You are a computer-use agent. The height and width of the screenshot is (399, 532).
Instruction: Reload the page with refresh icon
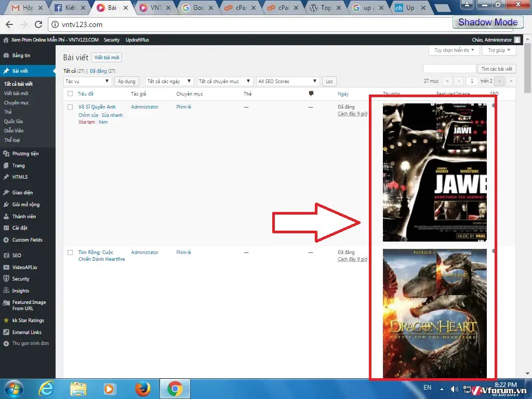tap(38, 24)
